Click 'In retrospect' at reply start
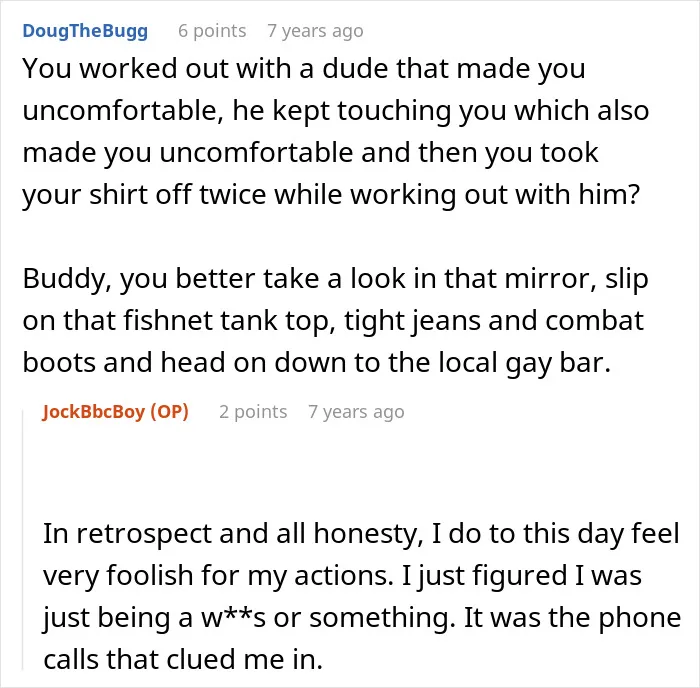The width and height of the screenshot is (700, 688). tap(126, 534)
